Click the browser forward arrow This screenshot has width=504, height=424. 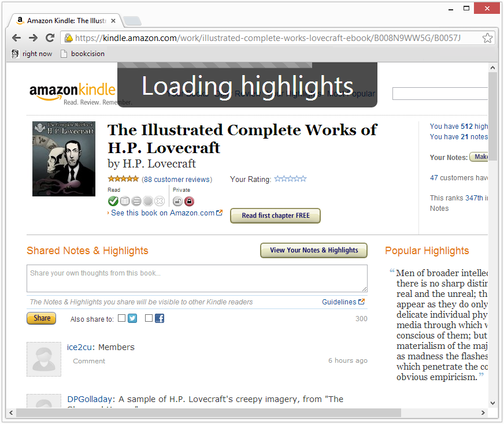pyautogui.click(x=33, y=38)
